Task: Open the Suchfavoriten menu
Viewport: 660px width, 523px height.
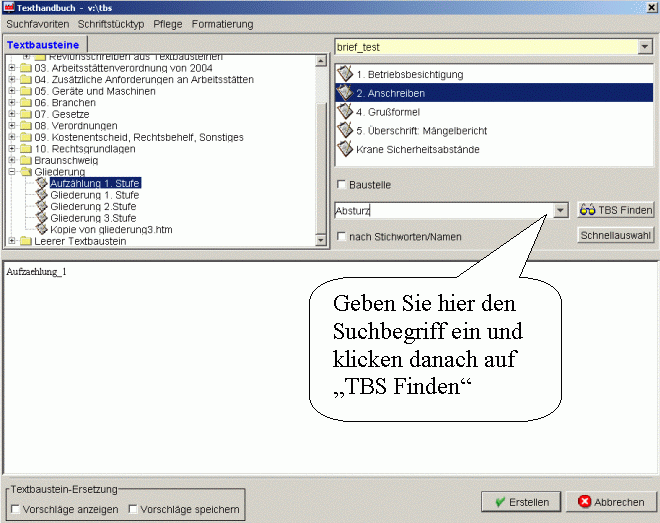Action: [x=38, y=24]
